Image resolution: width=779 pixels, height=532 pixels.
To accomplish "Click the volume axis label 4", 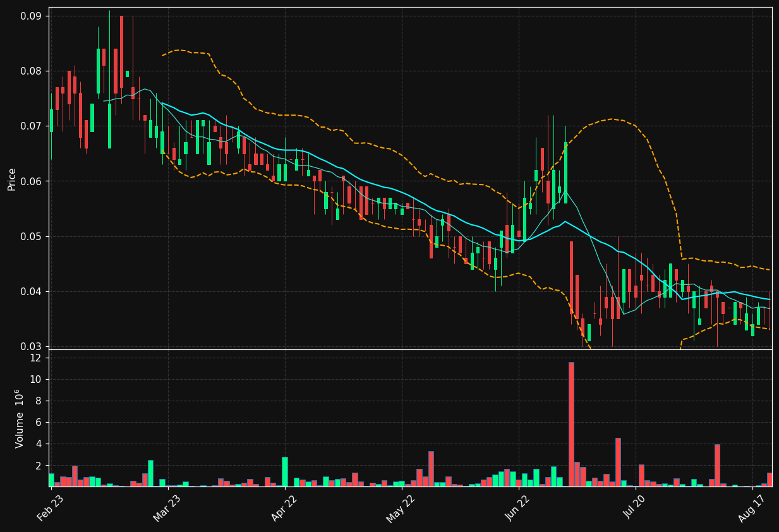I will [x=40, y=444].
